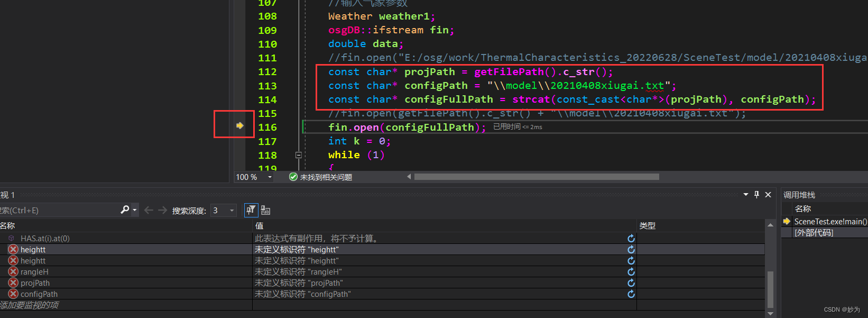Viewport: 868px width, 318px height.
Task: Toggle the pinned-filter funnel button in watch toolbar
Action: pyautogui.click(x=251, y=210)
